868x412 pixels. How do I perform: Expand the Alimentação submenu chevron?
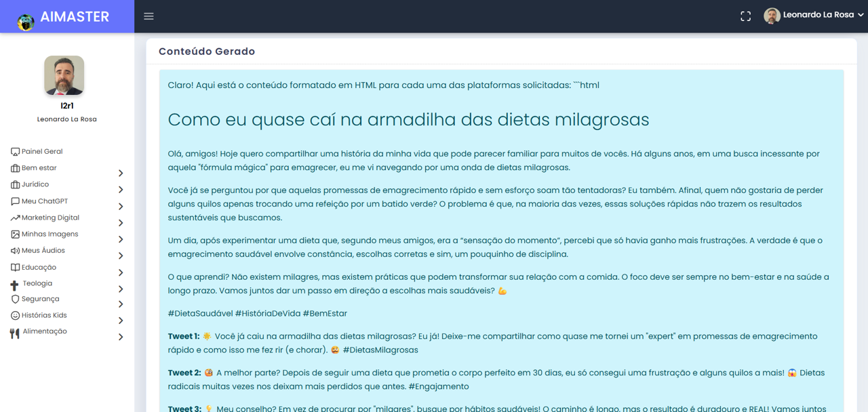point(121,337)
